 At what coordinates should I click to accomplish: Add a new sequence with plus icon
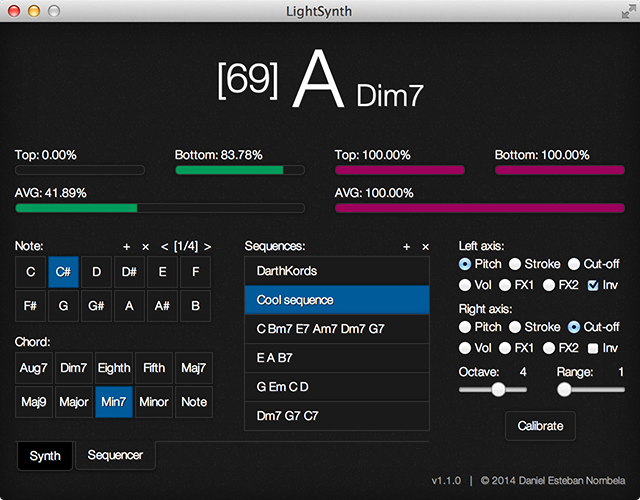(x=407, y=247)
